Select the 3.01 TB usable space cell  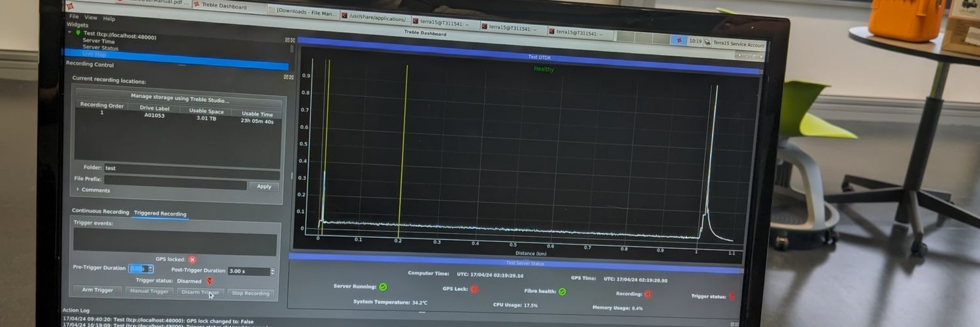(206, 118)
